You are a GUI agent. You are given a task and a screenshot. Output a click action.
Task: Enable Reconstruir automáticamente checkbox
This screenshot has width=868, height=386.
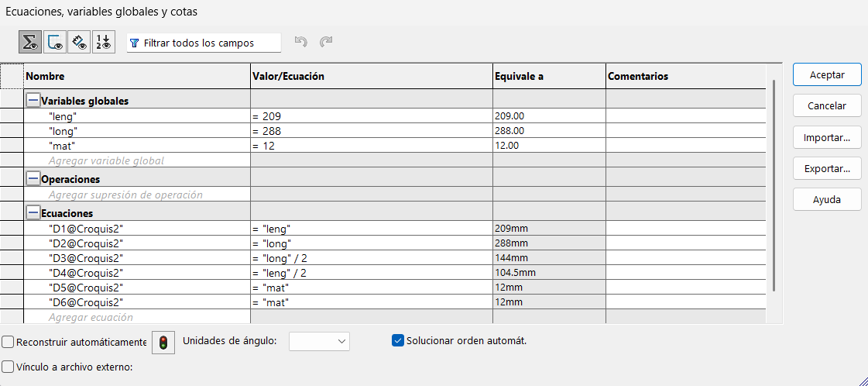(x=8, y=342)
